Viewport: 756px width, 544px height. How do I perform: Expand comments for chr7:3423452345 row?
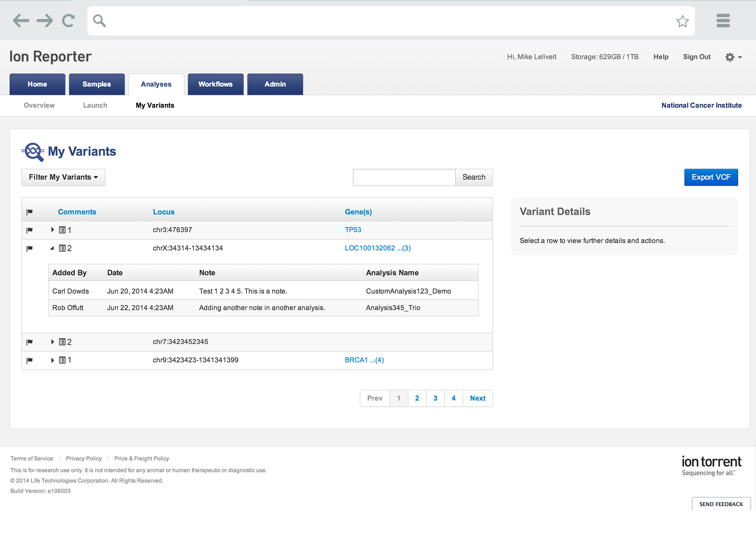pyautogui.click(x=52, y=342)
